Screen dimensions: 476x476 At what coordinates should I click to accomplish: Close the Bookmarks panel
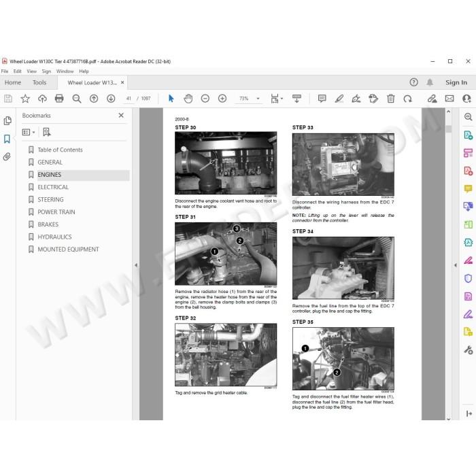[x=121, y=116]
